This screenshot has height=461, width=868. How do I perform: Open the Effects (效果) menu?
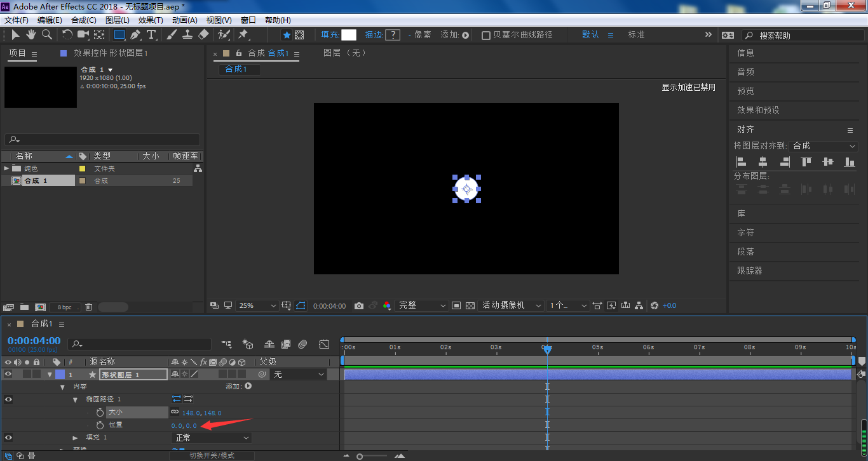[151, 20]
